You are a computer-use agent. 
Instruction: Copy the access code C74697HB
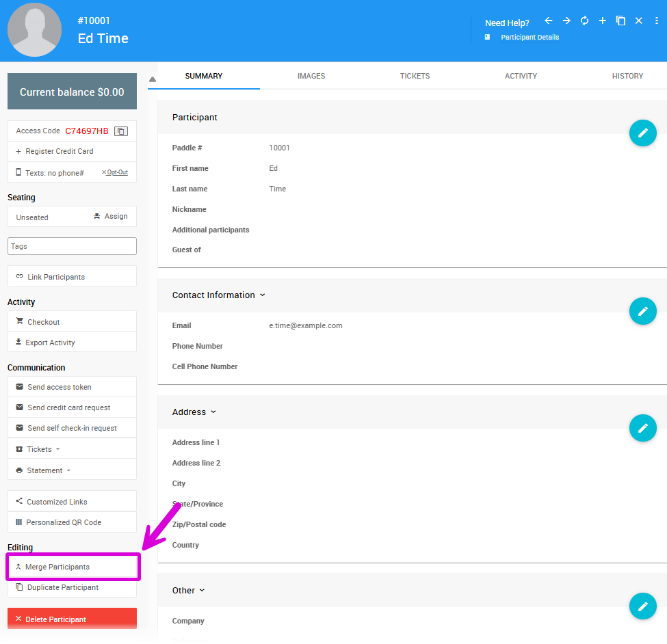point(120,131)
